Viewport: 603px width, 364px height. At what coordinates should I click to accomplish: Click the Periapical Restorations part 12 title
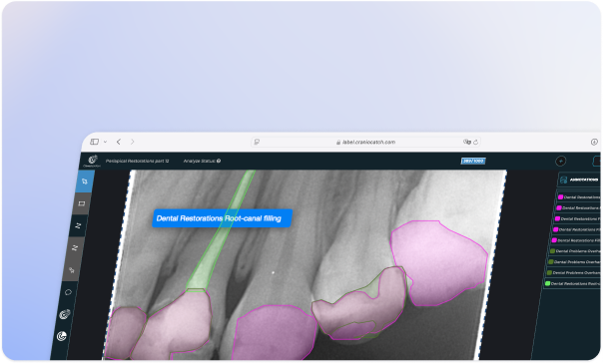click(138, 161)
